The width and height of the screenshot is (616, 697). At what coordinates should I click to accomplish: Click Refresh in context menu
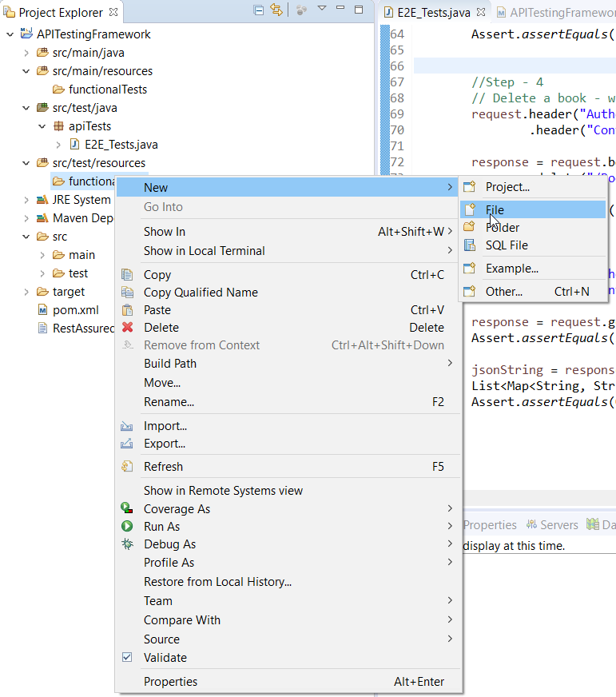tap(288, 467)
